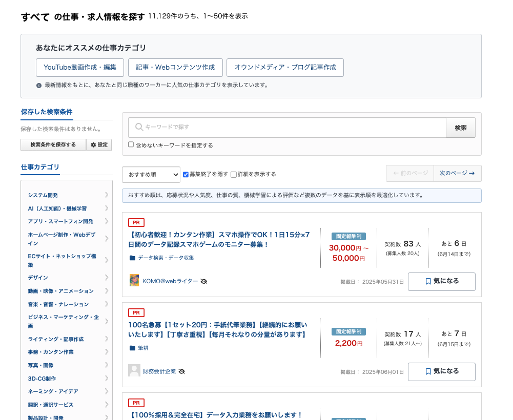Screen dimensions: 513x420
Task: Click the hide-client eye icon beside 財務会計企業
Action: [x=181, y=371]
